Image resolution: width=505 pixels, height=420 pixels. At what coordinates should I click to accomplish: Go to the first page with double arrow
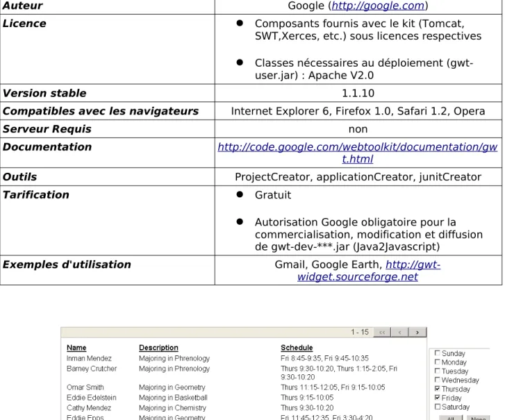pos(382,332)
